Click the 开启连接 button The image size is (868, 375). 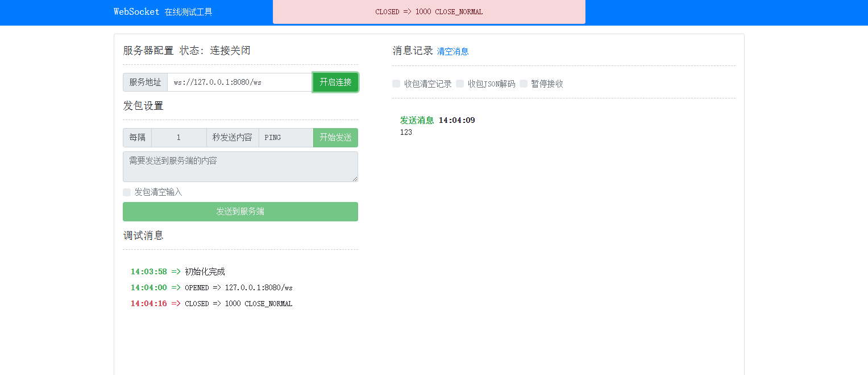(335, 82)
